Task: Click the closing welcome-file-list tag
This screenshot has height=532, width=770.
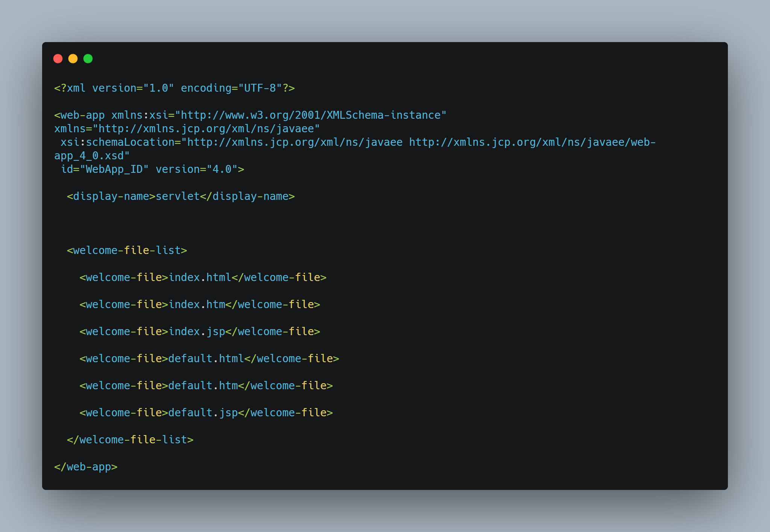Action: [x=130, y=440]
